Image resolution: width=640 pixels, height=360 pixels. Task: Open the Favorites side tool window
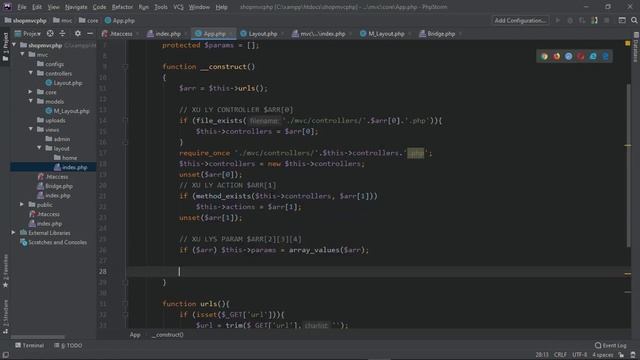point(5,271)
